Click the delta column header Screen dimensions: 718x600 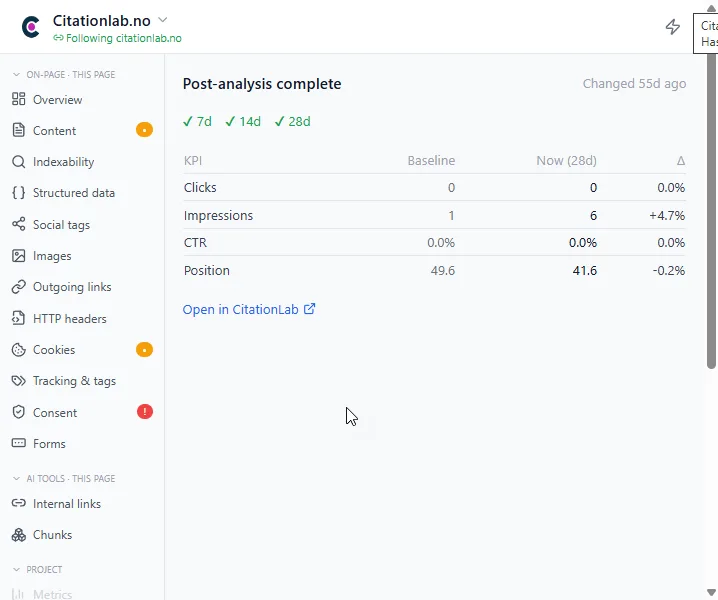coord(681,160)
